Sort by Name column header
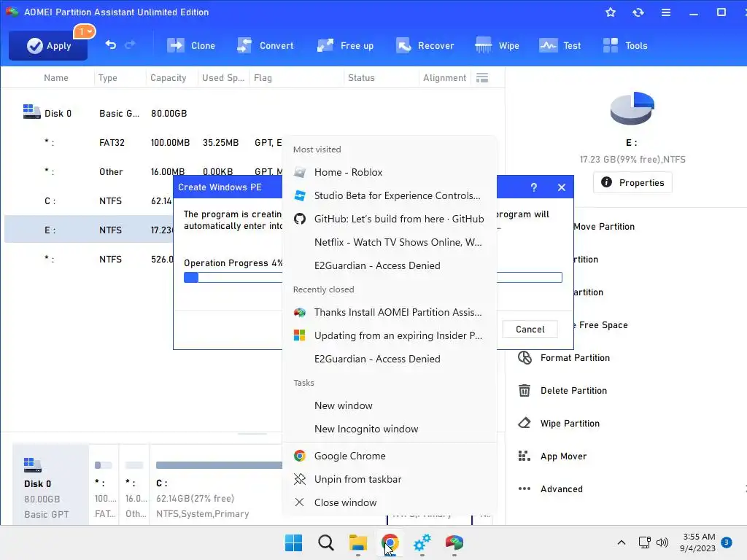The image size is (747, 560). (55, 77)
